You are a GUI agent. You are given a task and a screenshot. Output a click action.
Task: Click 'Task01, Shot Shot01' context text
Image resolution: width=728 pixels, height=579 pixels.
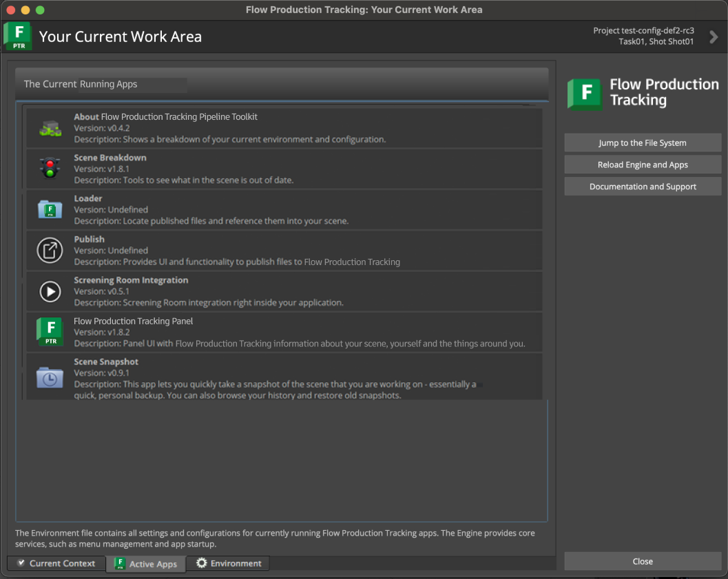(x=656, y=42)
